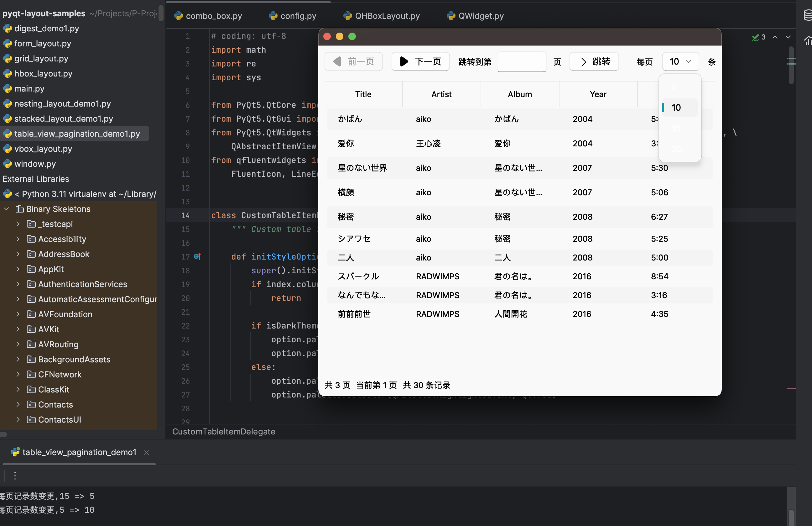Viewport: 812px width, 526px height.
Task: Click the 下一页 next page button
Action: tap(420, 61)
